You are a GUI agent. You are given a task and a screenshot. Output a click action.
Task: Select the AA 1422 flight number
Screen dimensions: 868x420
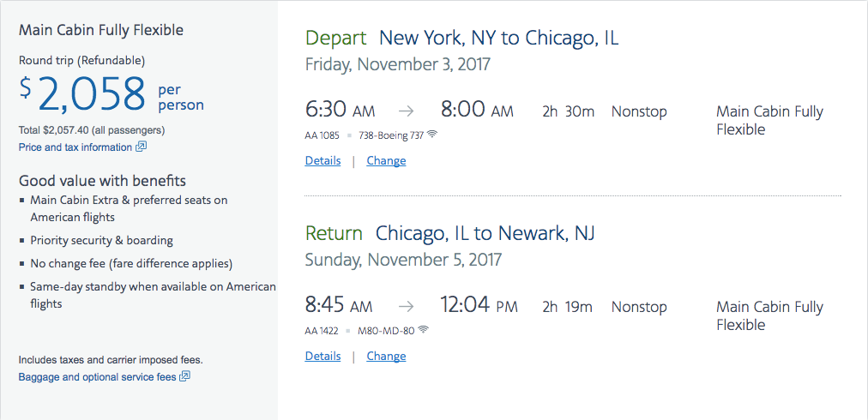click(322, 331)
